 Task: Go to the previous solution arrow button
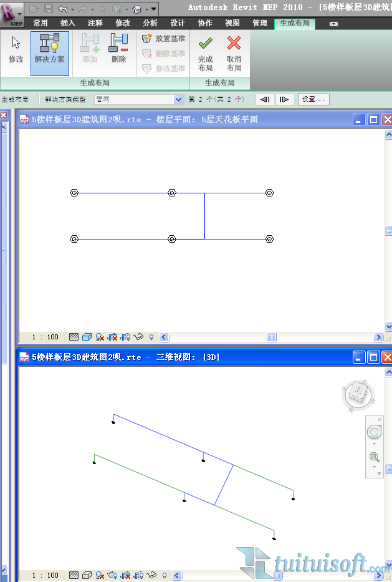[x=265, y=99]
